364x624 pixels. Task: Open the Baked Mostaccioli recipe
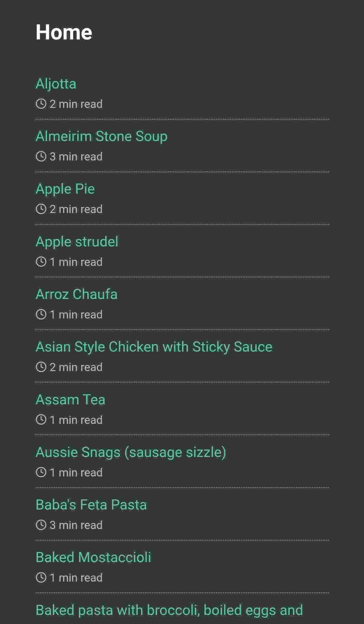tap(93, 557)
